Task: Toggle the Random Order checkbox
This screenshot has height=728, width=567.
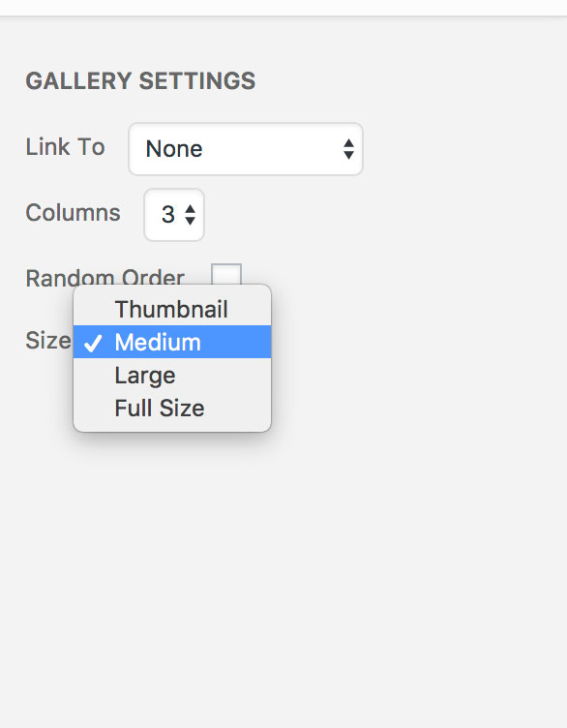Action: tap(226, 275)
